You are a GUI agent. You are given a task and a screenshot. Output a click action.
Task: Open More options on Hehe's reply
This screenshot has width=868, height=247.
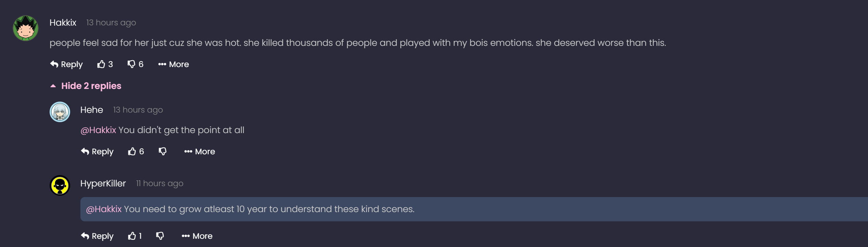pyautogui.click(x=199, y=152)
